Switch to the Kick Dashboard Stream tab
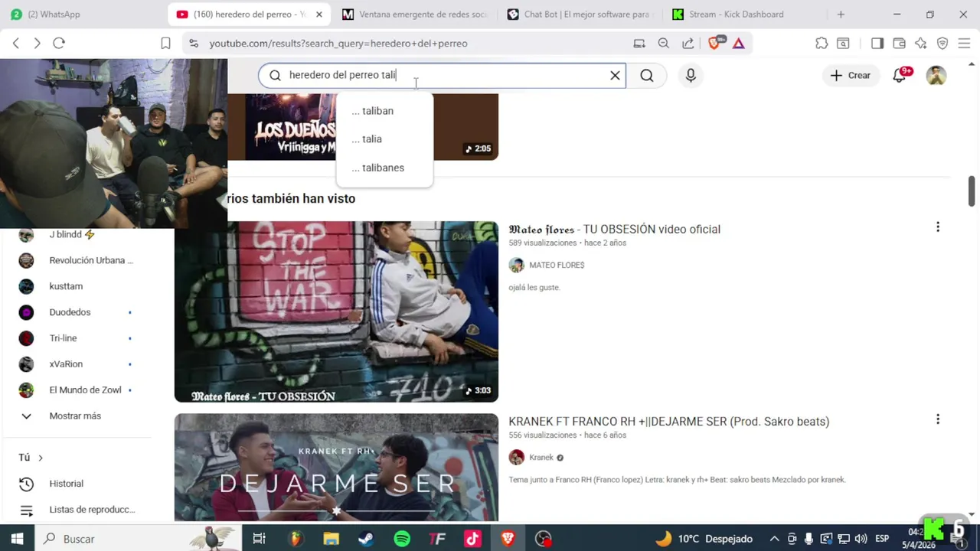The height and width of the screenshot is (551, 980). click(744, 15)
